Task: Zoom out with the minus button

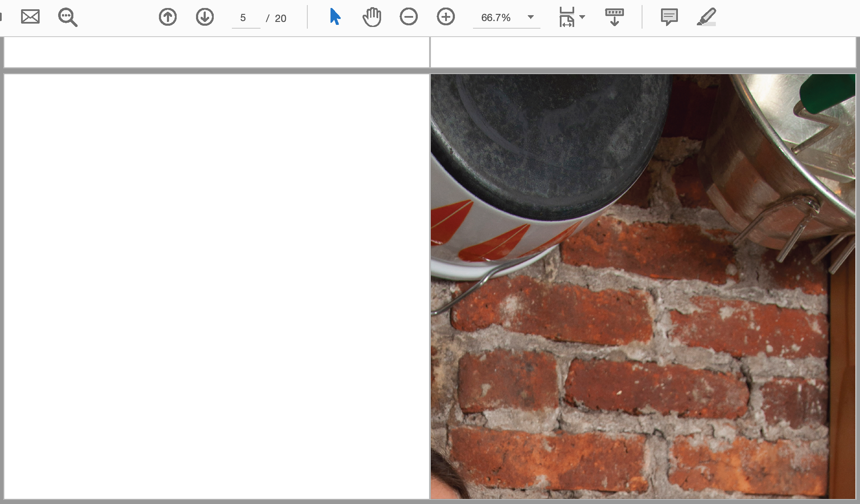Action: pyautogui.click(x=409, y=17)
